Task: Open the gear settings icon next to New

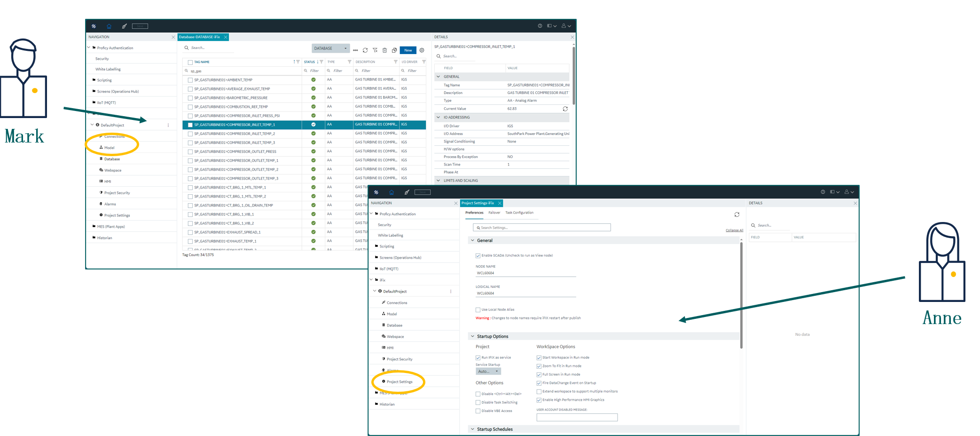Action: [422, 50]
